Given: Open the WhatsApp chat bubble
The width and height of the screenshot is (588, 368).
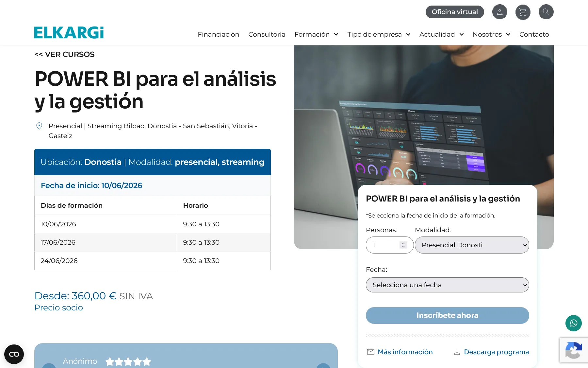Looking at the screenshot, I should [573, 323].
